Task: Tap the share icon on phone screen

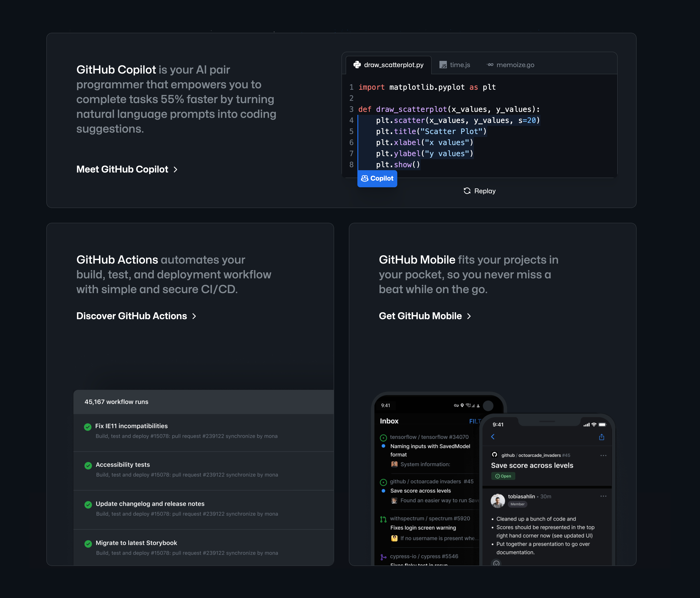Action: pos(601,437)
